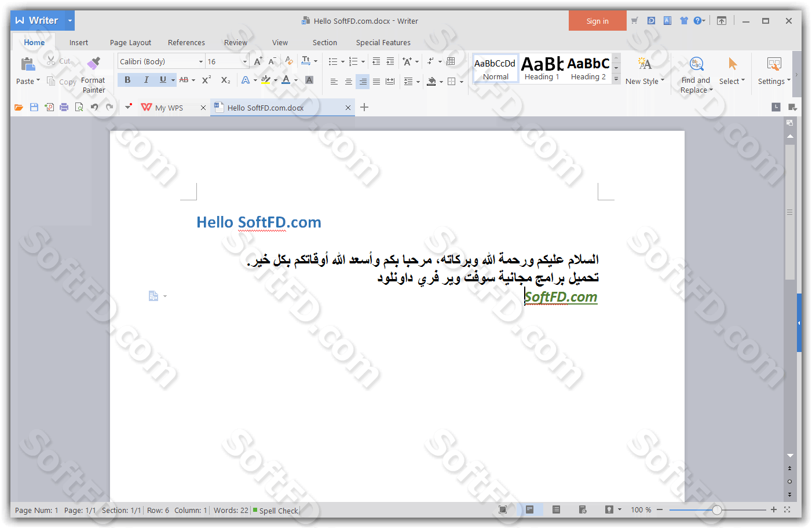Apply Heading 1 style
Screen dimensions: 812x528
point(542,68)
